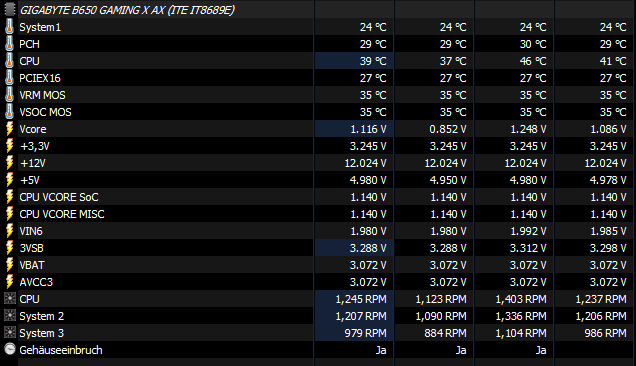
Task: Select the AVCC3 sensor label
Action: [x=36, y=282]
